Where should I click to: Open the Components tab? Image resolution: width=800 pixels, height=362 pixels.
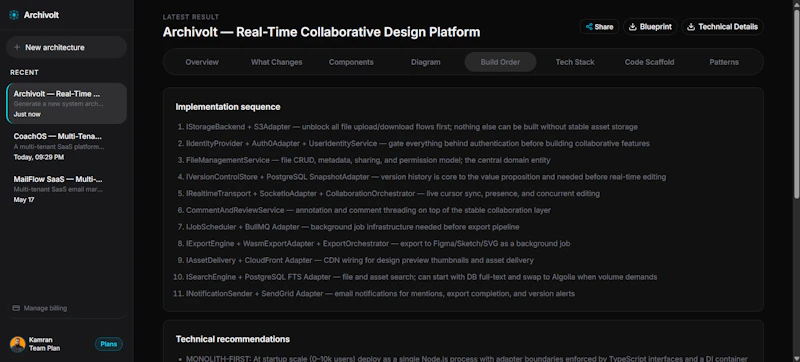(x=351, y=62)
